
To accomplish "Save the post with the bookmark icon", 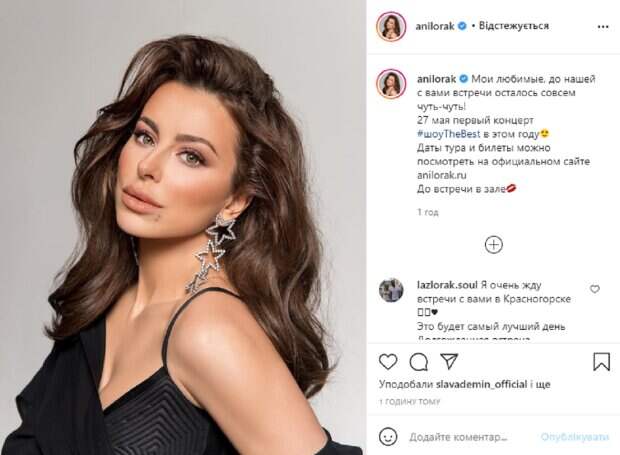I will (601, 361).
